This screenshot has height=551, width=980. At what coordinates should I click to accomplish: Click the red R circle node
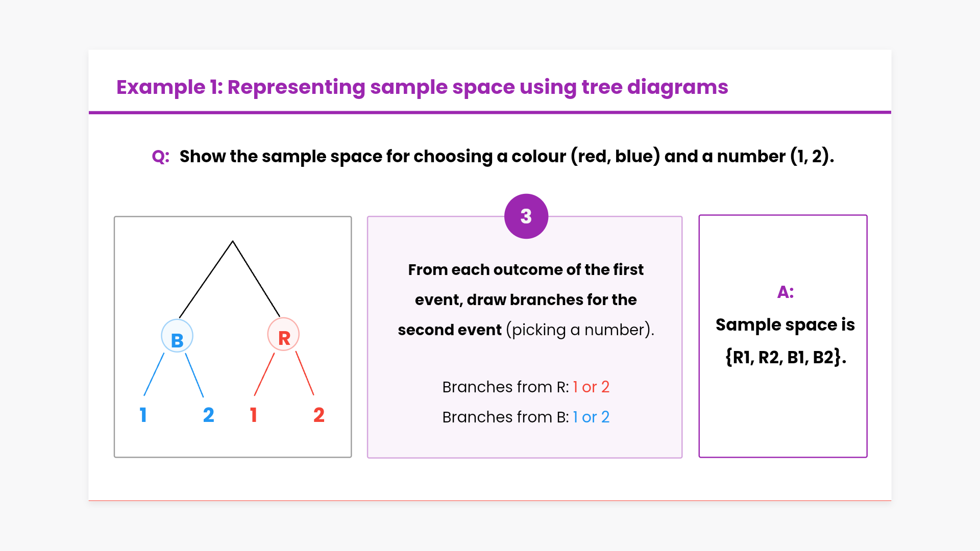pyautogui.click(x=283, y=335)
